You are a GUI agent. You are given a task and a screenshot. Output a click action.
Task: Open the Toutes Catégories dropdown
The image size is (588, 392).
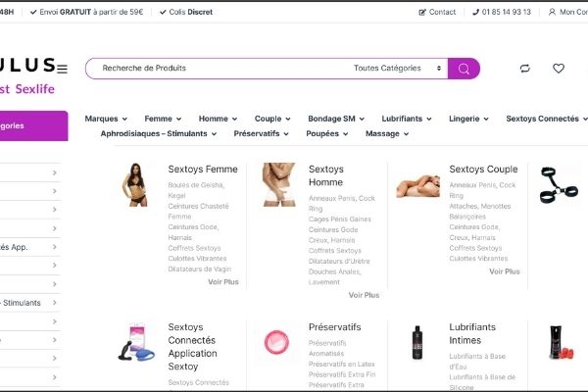(397, 69)
